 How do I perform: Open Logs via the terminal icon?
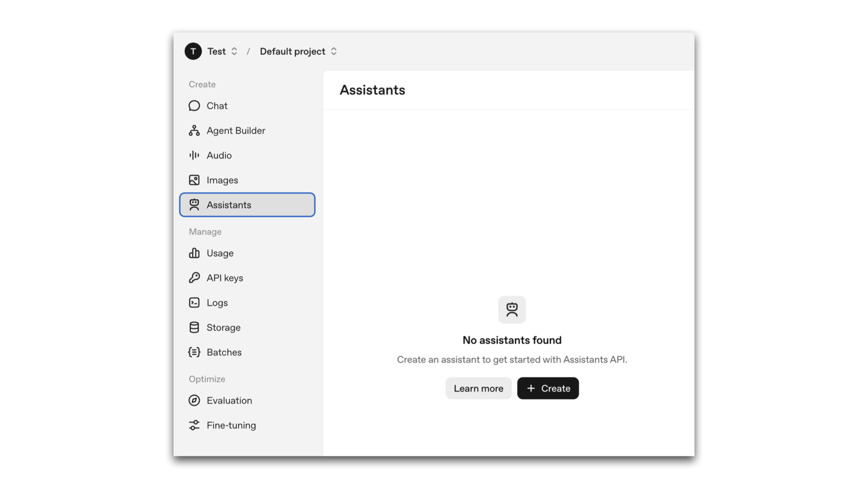pos(194,303)
